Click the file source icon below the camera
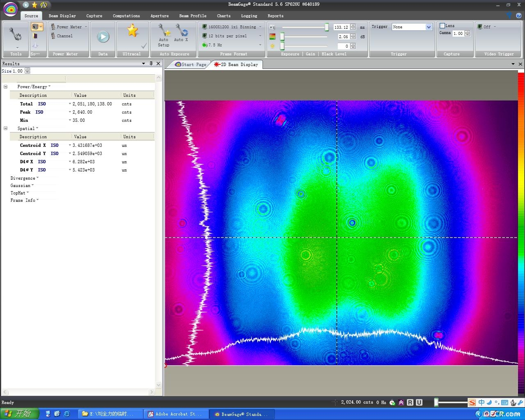 pos(35,36)
